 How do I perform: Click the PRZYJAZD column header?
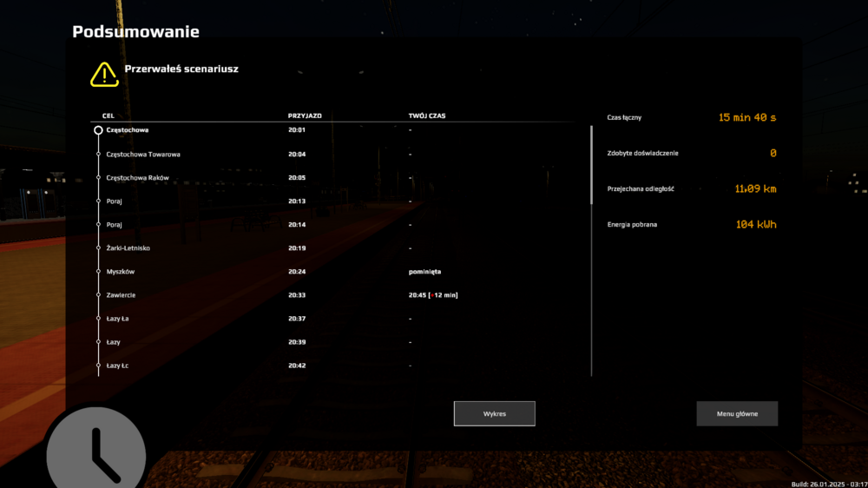[x=305, y=115]
